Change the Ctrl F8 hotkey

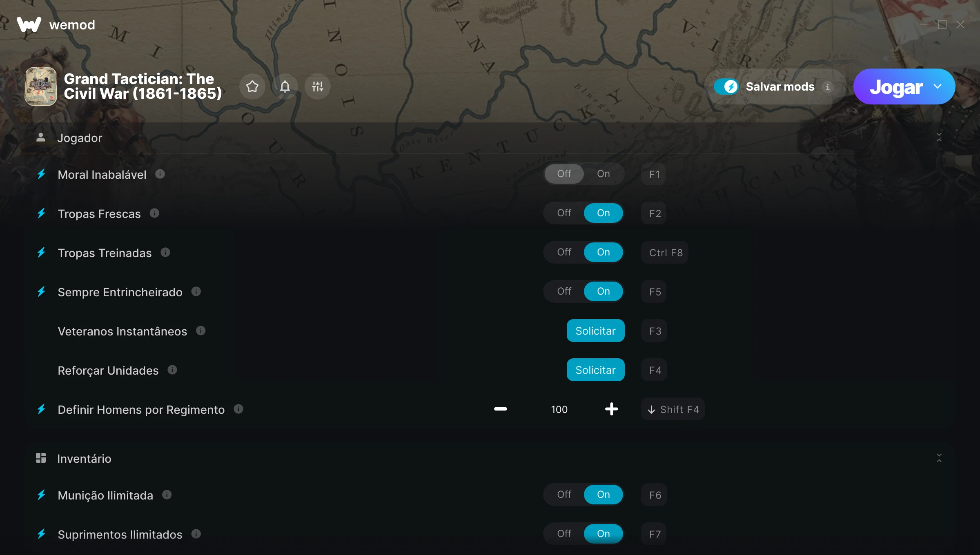click(x=666, y=253)
